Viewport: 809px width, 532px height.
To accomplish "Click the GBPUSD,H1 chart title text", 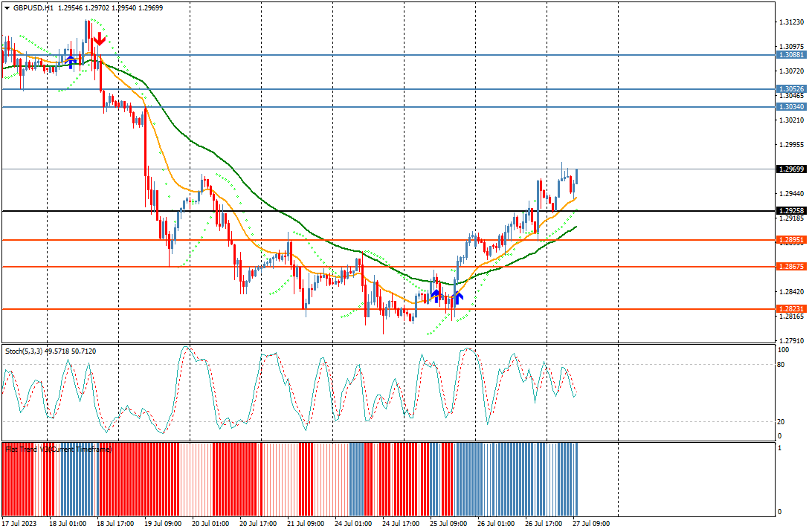I will [x=33, y=8].
